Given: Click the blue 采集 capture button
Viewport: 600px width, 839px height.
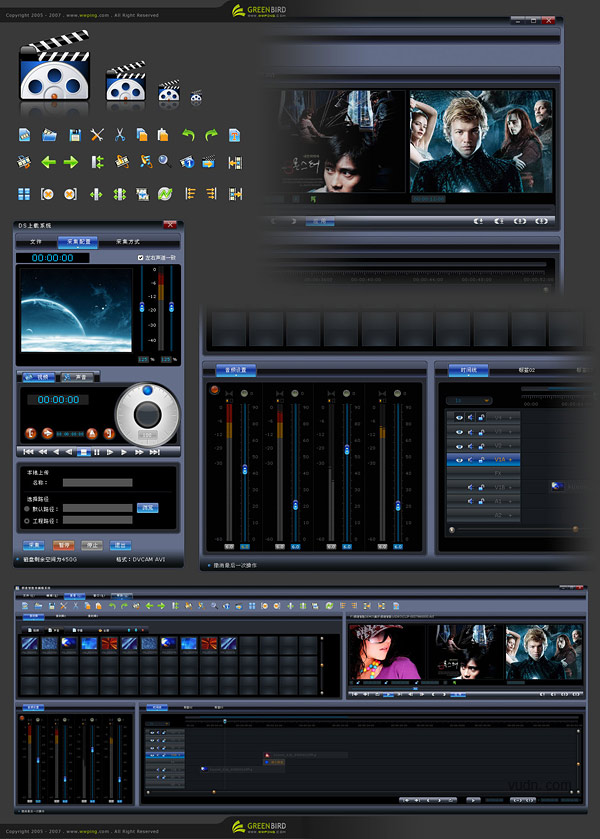Looking at the screenshot, I should (x=33, y=545).
